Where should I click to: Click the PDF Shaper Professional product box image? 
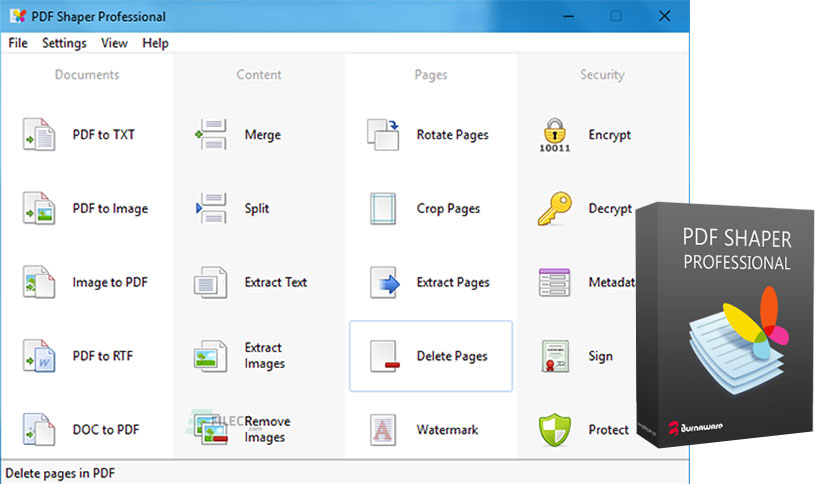725,324
